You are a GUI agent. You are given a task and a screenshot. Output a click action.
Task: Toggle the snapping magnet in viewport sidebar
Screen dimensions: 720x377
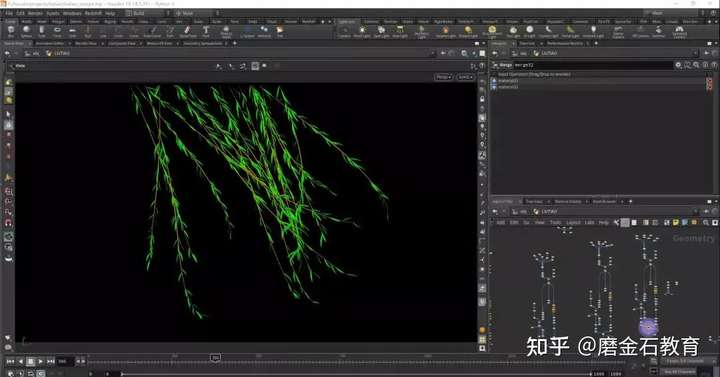coord(8,223)
